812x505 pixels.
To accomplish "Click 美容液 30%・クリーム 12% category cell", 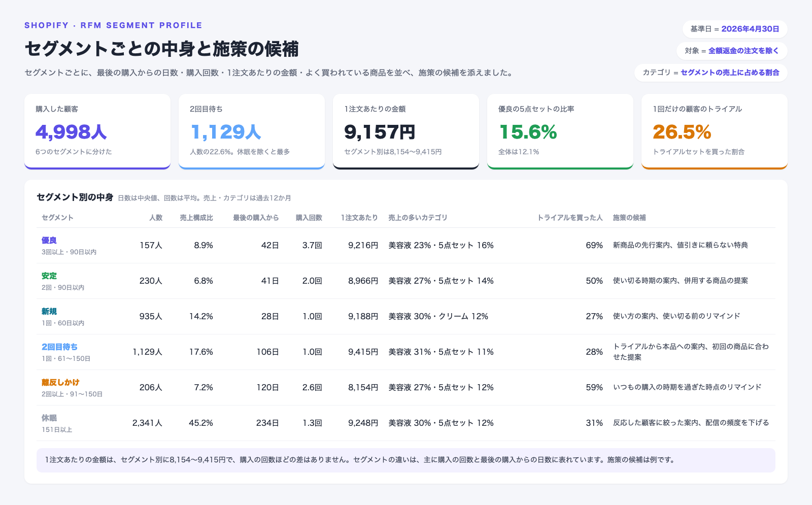I will coord(438,317).
